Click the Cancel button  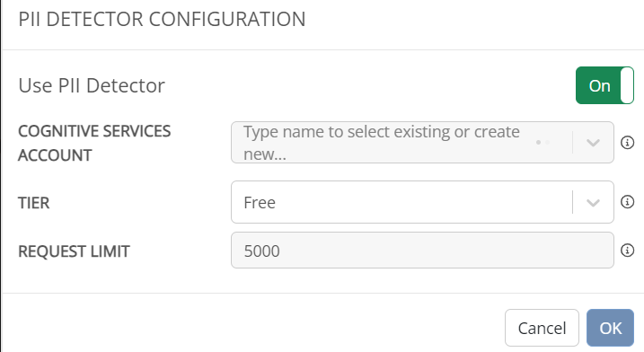click(x=542, y=328)
